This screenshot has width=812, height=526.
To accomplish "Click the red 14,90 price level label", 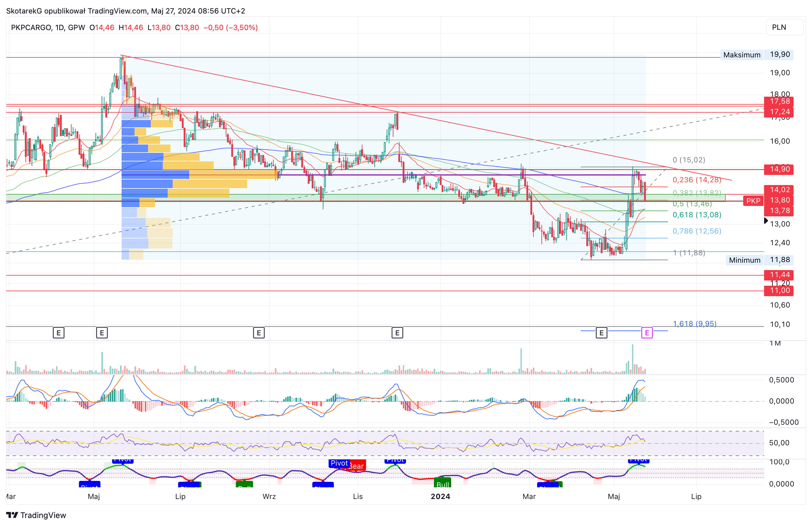I will point(779,169).
